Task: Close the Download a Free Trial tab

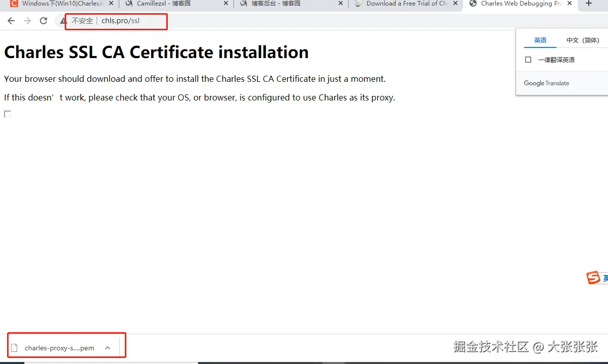Action: [x=455, y=4]
